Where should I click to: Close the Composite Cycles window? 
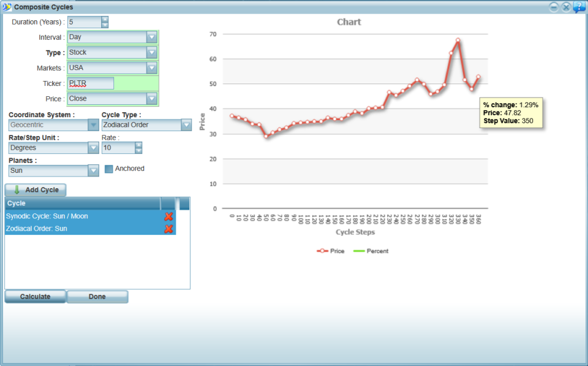pyautogui.click(x=566, y=7)
